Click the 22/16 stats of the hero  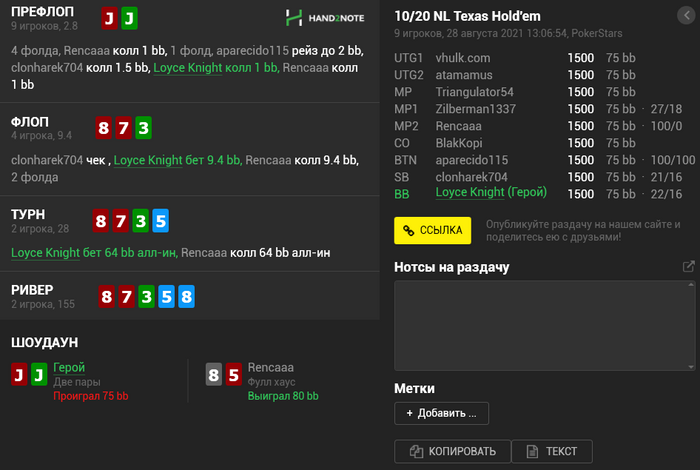coord(666,194)
